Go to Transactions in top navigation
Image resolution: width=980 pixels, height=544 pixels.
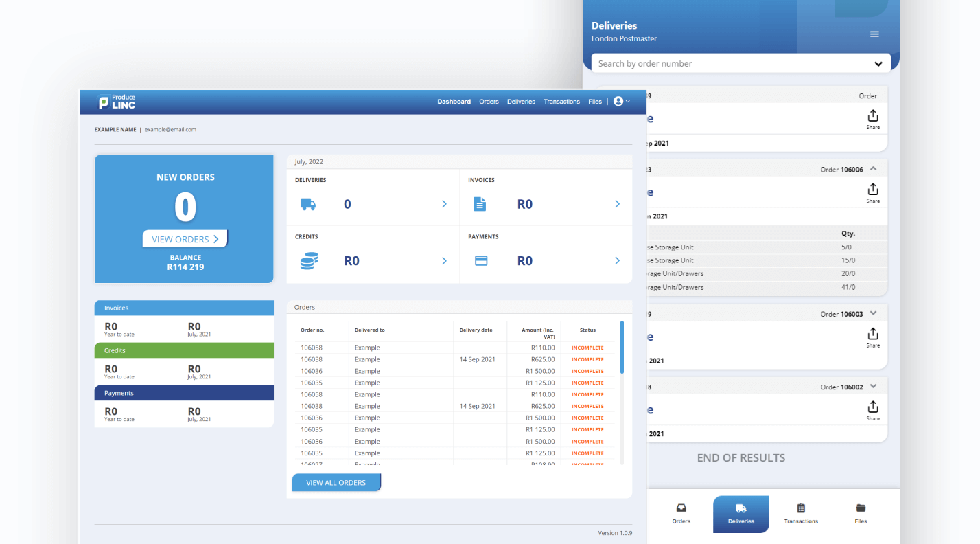coord(561,102)
